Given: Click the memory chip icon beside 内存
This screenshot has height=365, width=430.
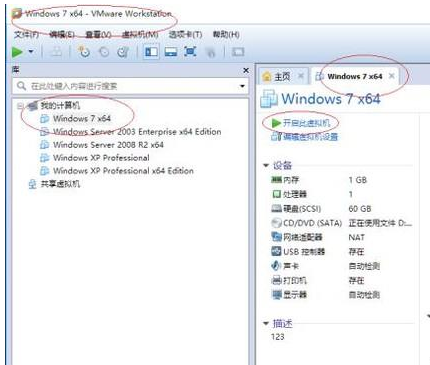Looking at the screenshot, I should pos(277,180).
